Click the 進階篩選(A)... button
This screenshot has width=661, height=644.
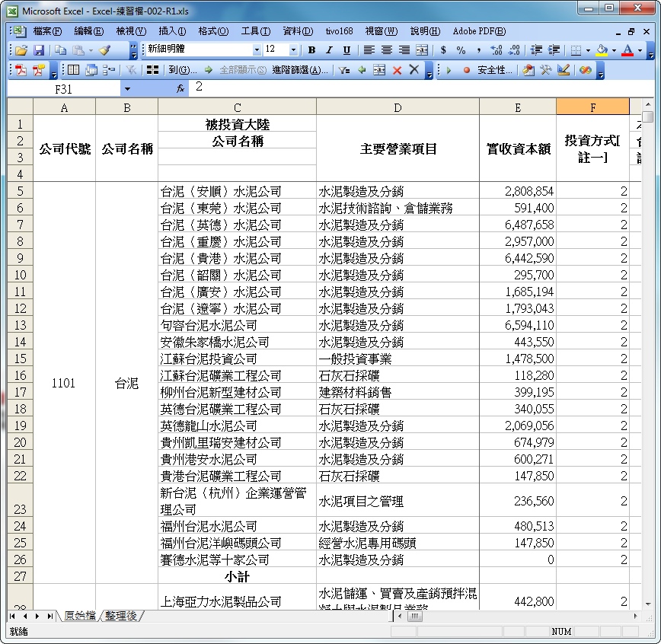tap(300, 70)
